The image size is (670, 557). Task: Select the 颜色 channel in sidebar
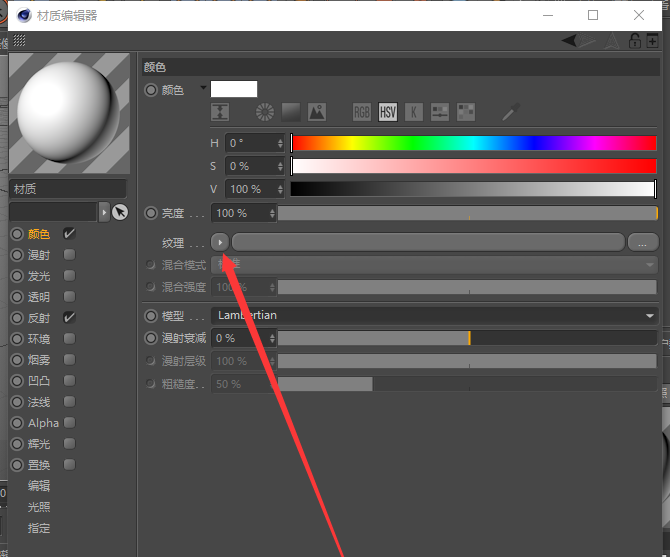coord(39,234)
